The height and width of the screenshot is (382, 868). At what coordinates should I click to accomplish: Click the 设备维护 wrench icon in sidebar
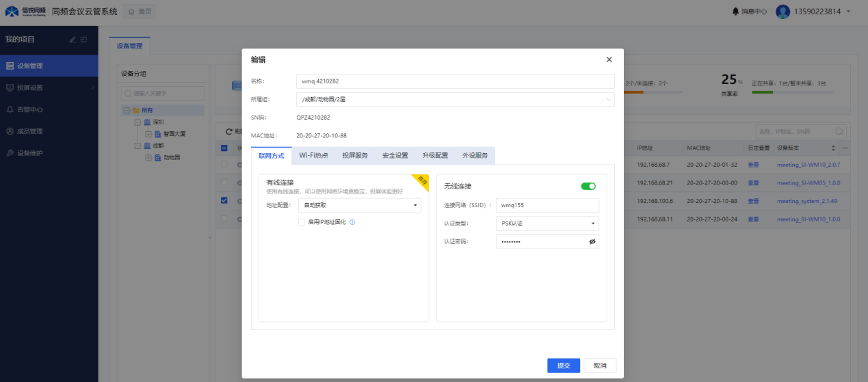pos(10,153)
